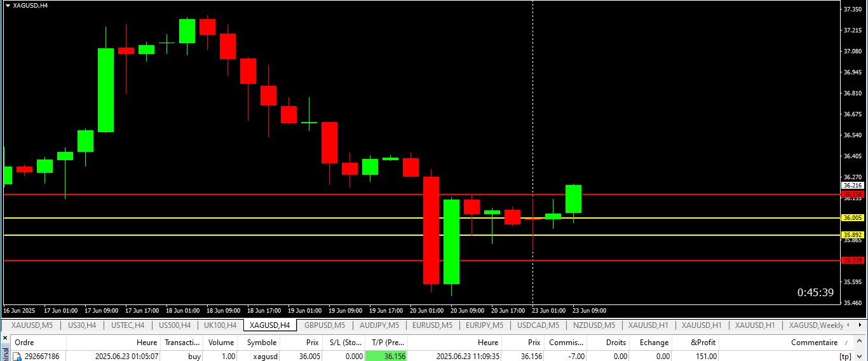Viewport: 868px width, 361px height.
Task: Open the USTEC,H4 chart tab
Action: pos(128,325)
